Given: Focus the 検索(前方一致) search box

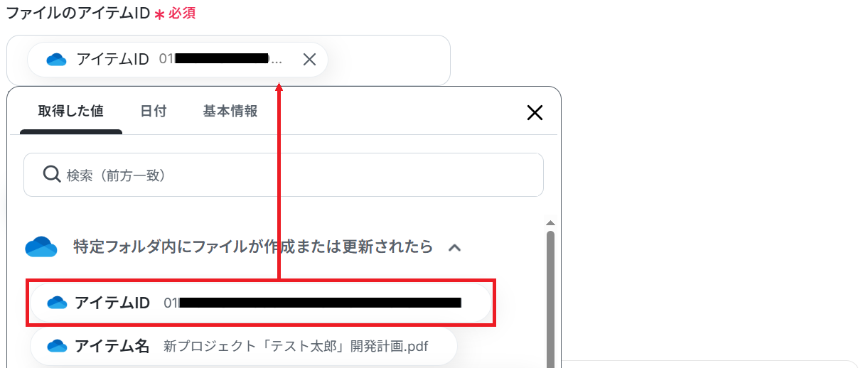Looking at the screenshot, I should [x=284, y=175].
